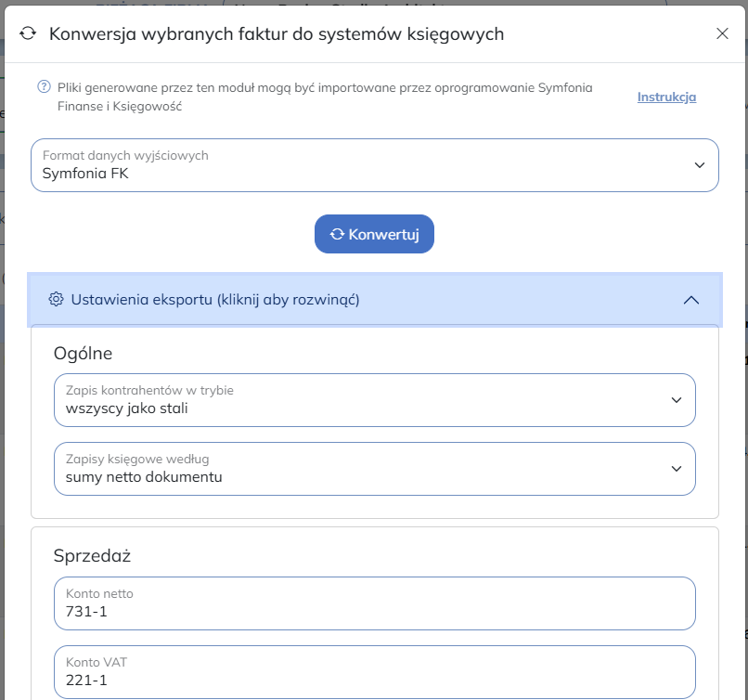Open the Format danych wyjściowych dropdown

point(371,165)
